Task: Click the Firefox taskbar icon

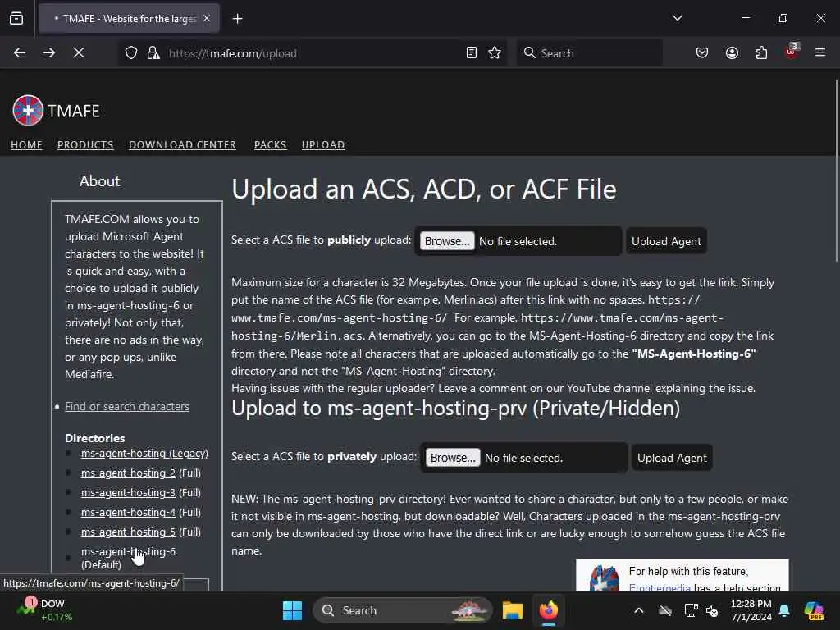Action: pyautogui.click(x=549, y=610)
